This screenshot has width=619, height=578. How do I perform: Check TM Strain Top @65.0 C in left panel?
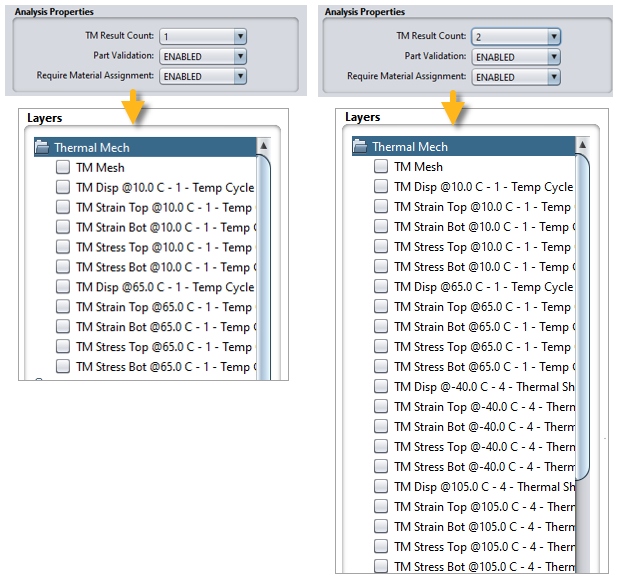point(63,306)
